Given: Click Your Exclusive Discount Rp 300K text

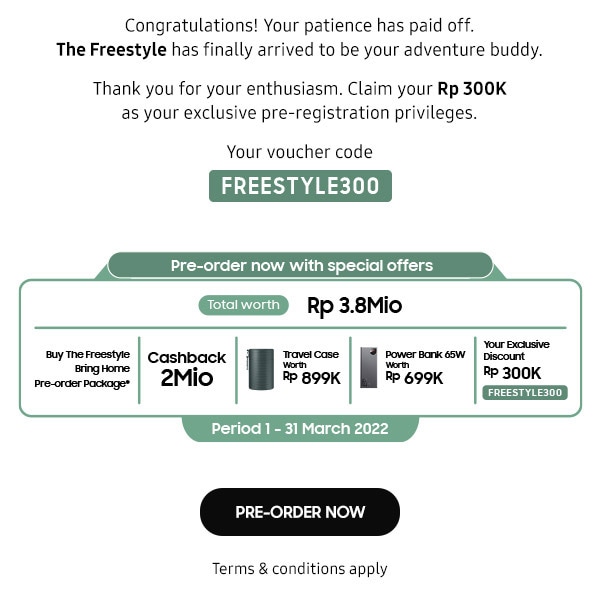Looking at the screenshot, I should point(516,362).
